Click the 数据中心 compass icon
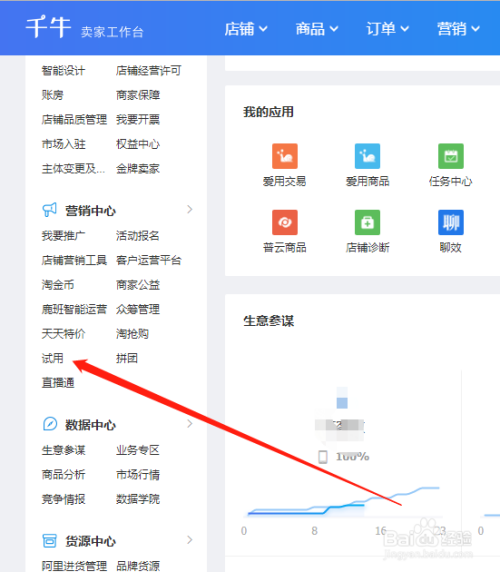Image resolution: width=500 pixels, height=572 pixels. tap(50, 424)
